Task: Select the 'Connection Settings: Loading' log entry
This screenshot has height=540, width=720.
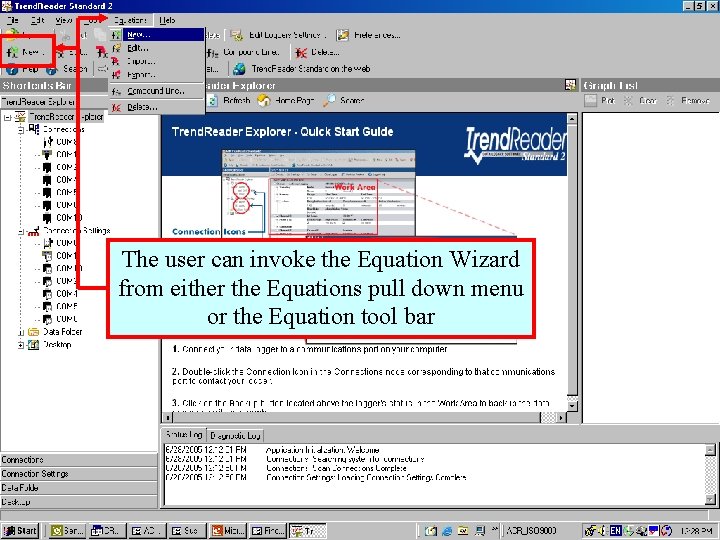Action: click(x=366, y=478)
